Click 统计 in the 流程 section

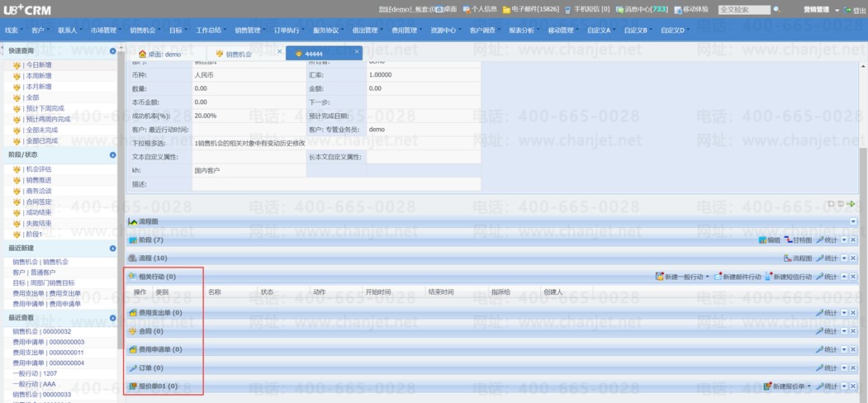tap(827, 258)
